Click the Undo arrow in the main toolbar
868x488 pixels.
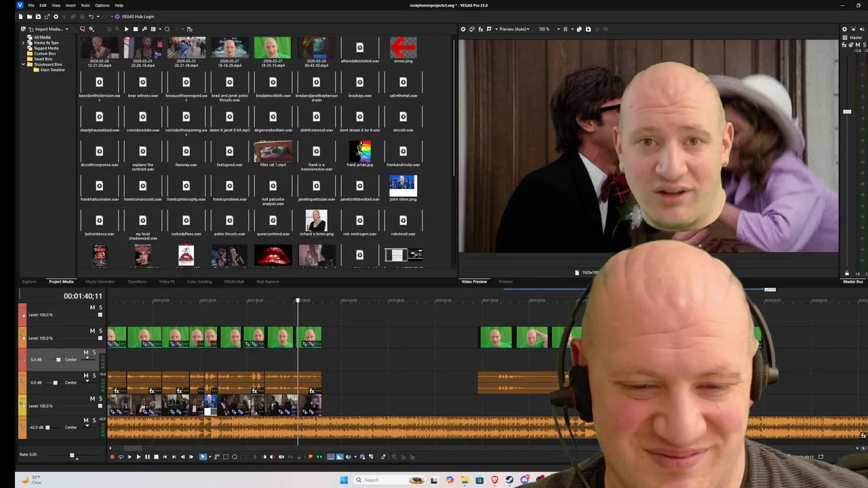91,16
